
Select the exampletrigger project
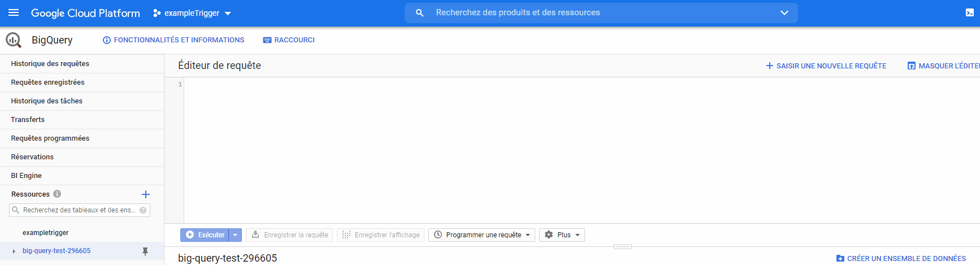tap(46, 233)
